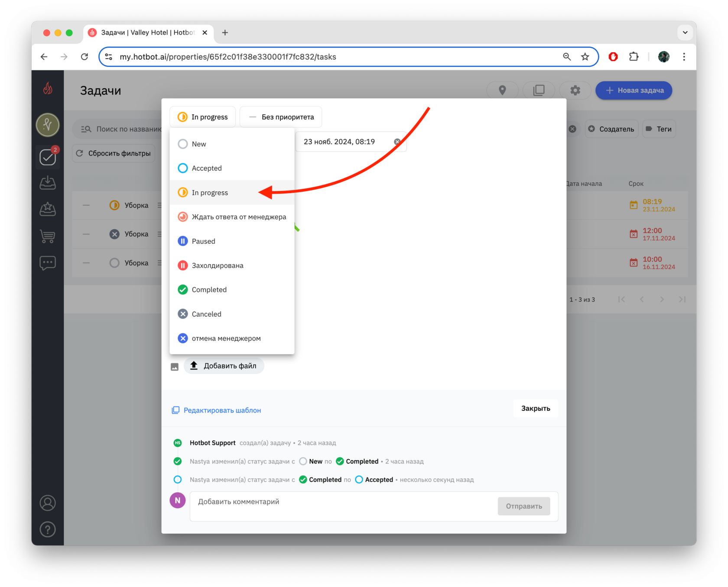The height and width of the screenshot is (587, 728).
Task: Select the In progress status option
Action: click(x=232, y=192)
